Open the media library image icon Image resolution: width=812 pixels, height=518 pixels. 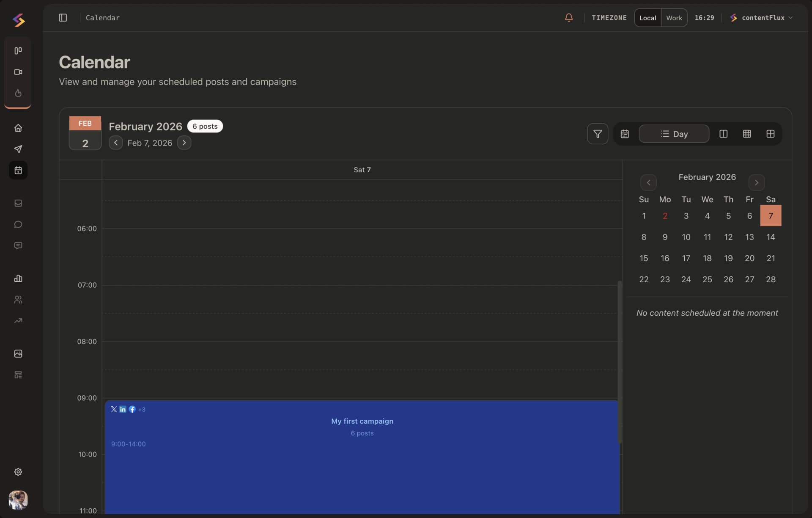point(18,354)
